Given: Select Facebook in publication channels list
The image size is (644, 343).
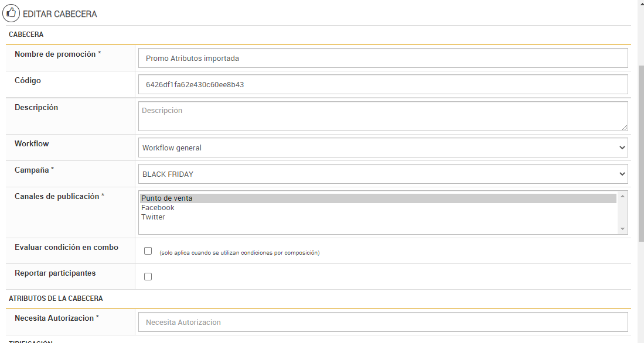Looking at the screenshot, I should pyautogui.click(x=158, y=208).
